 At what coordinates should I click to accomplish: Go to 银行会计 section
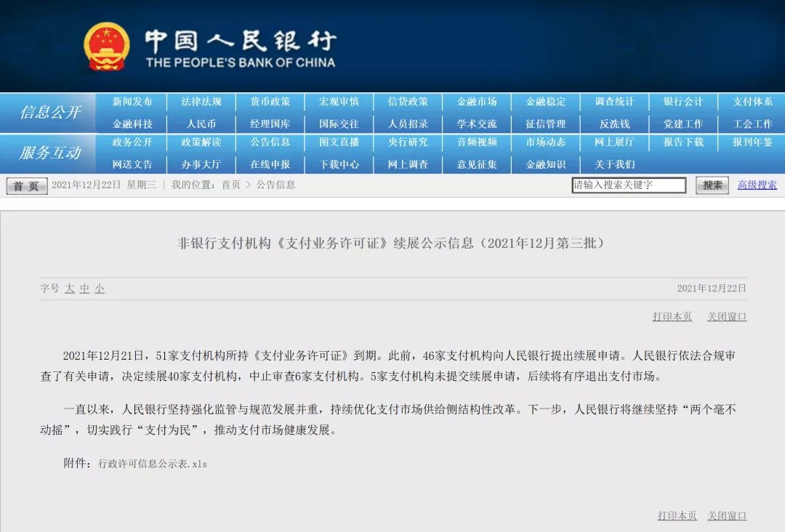click(x=683, y=102)
